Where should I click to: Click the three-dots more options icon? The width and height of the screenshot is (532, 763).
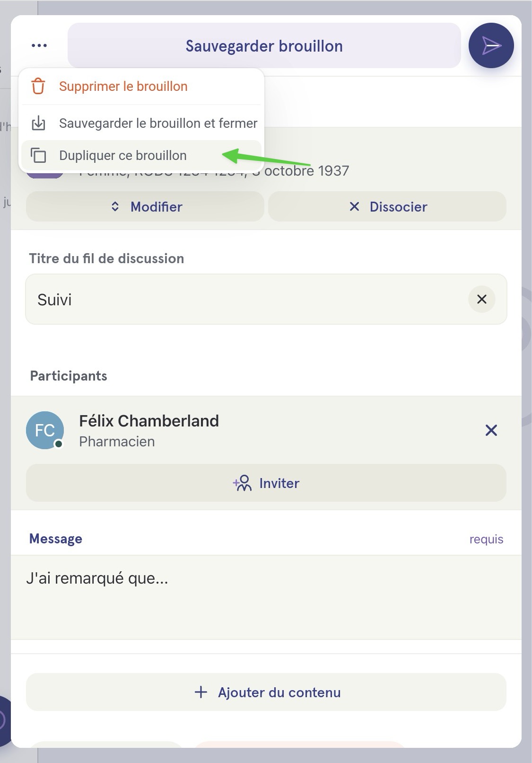click(39, 45)
